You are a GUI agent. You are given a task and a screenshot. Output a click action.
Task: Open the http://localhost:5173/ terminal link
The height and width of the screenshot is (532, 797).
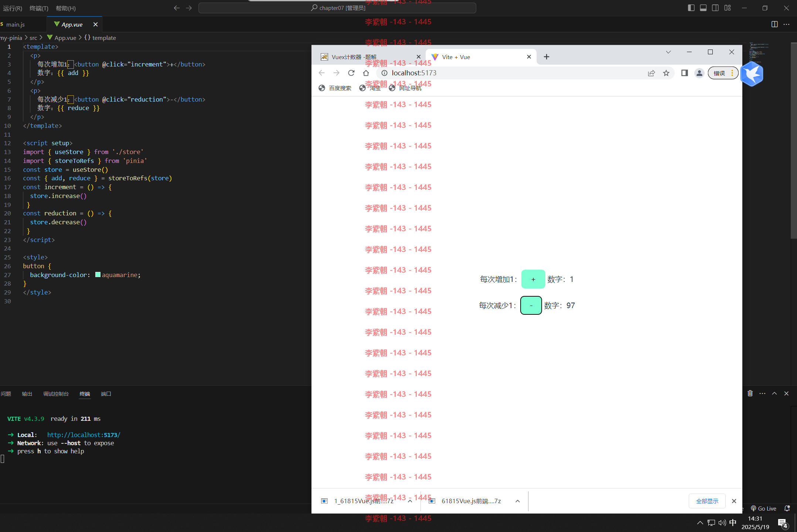84,435
